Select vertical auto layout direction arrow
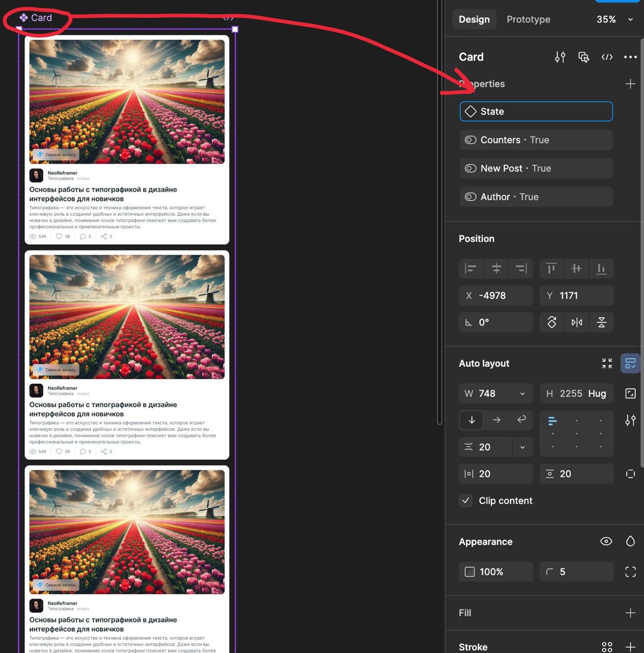The height and width of the screenshot is (653, 644). (x=472, y=420)
